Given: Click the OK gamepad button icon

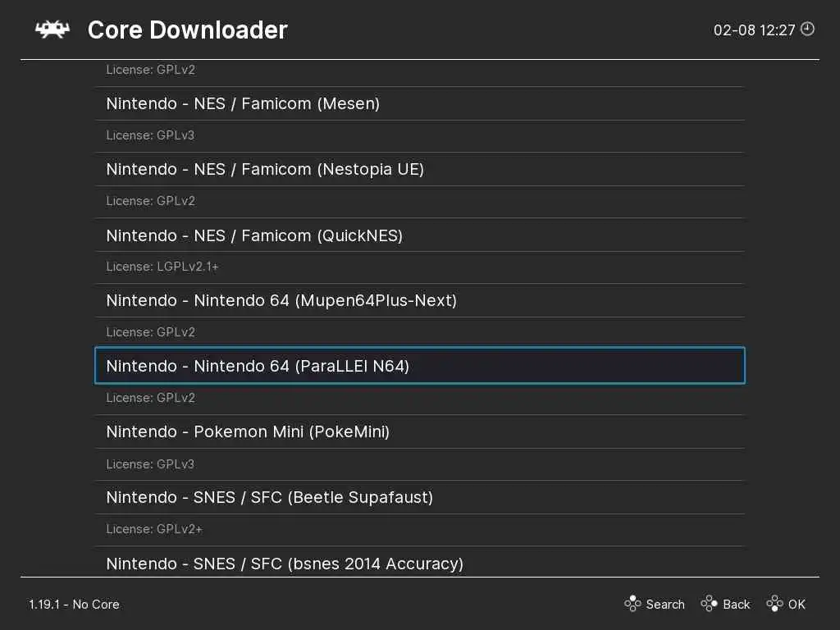Looking at the screenshot, I should 775,605.
